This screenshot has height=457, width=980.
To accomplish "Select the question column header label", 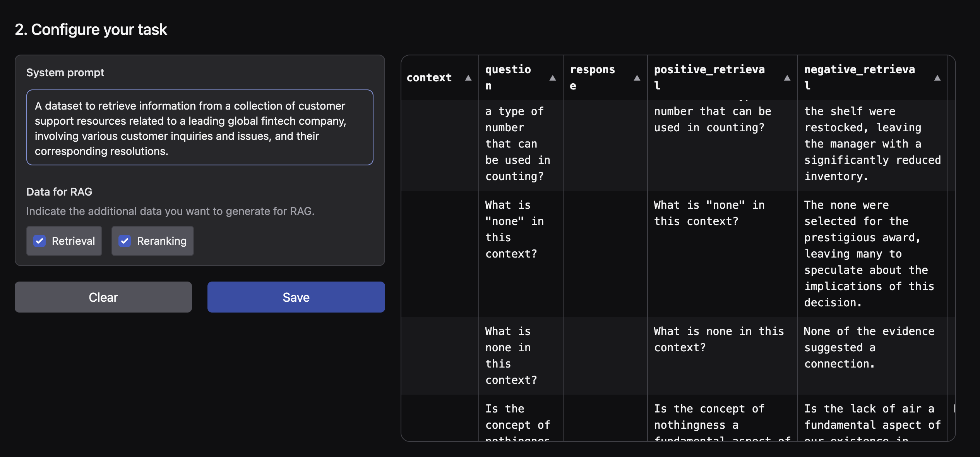I will pyautogui.click(x=508, y=77).
